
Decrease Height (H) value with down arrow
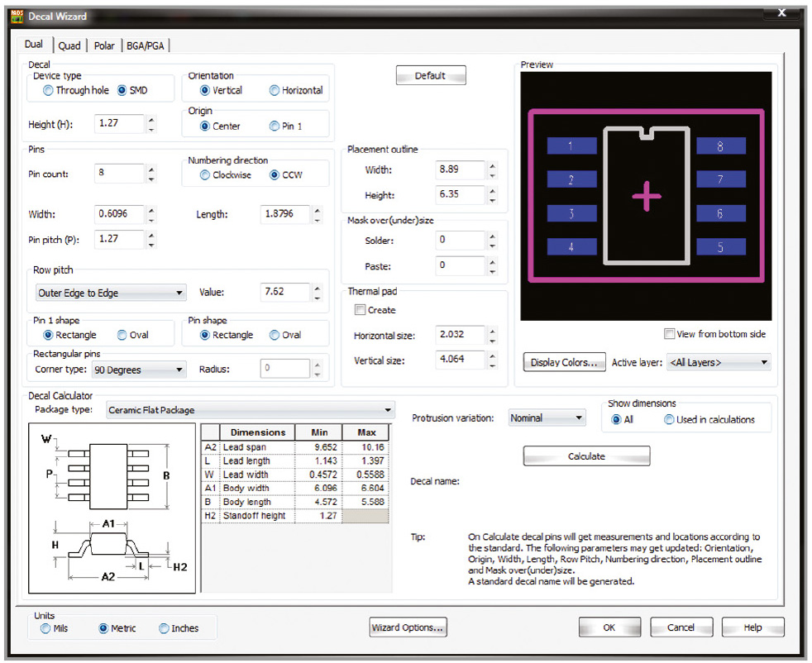click(x=150, y=129)
